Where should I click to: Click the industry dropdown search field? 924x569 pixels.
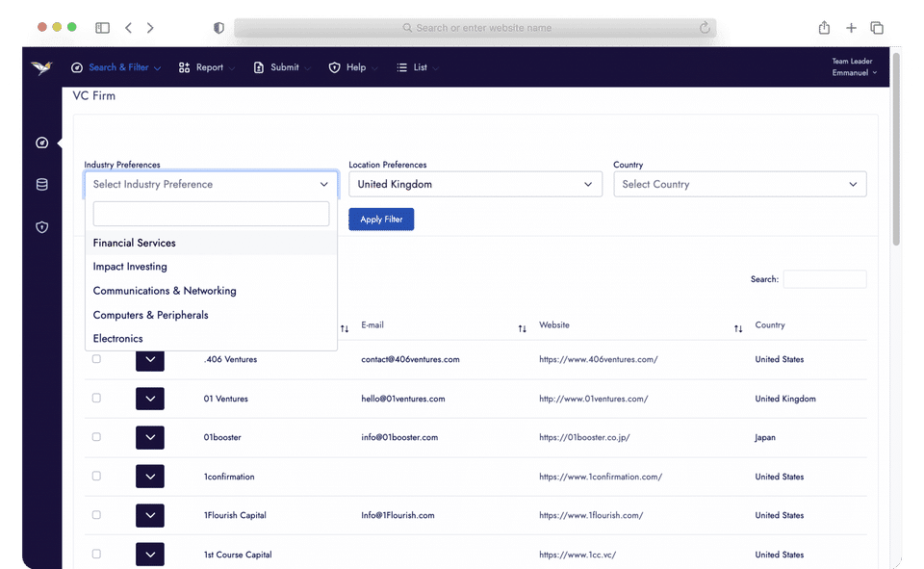point(211,214)
